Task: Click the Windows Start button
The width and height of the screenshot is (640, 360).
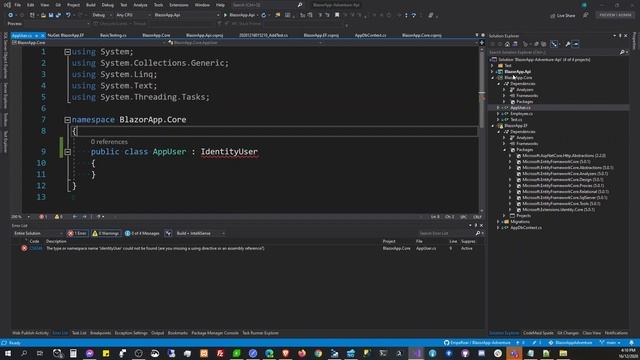Action: click(8, 353)
